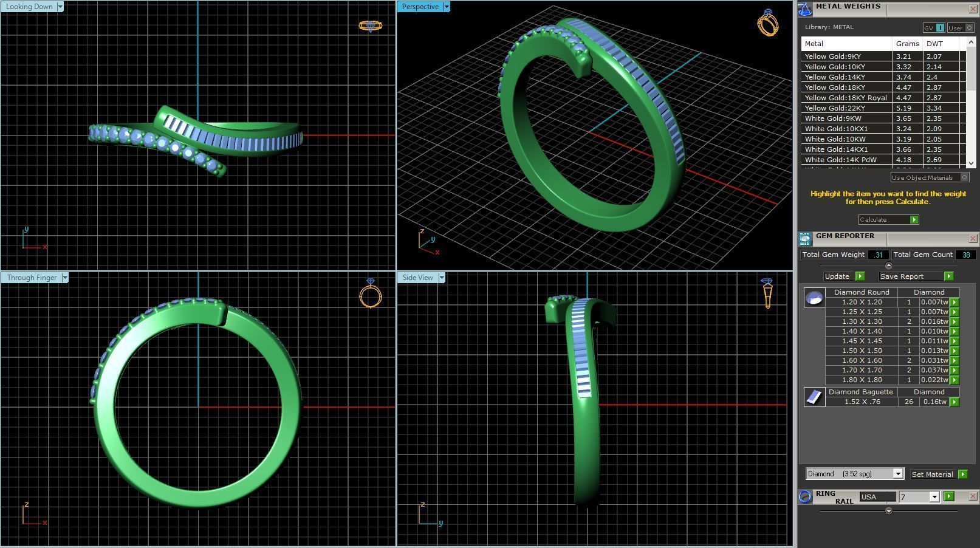This screenshot has width=980, height=548.
Task: Click the ring icon in Perspective viewport
Action: (768, 22)
